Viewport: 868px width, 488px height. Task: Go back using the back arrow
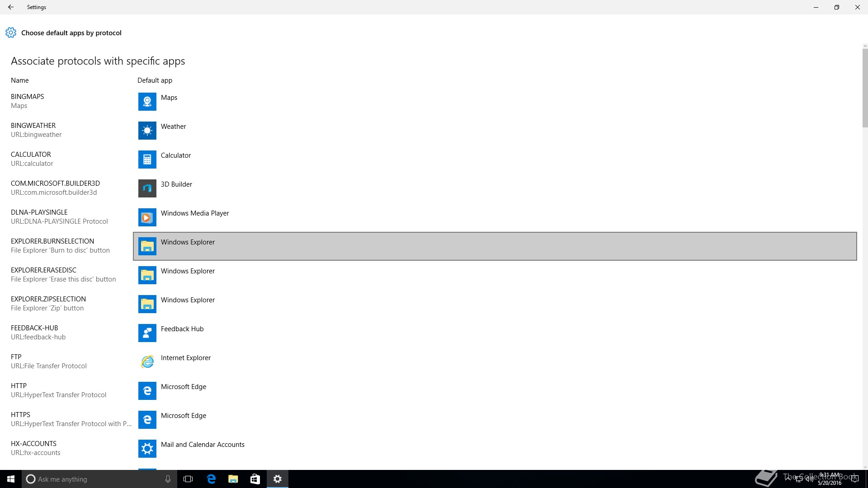11,7
